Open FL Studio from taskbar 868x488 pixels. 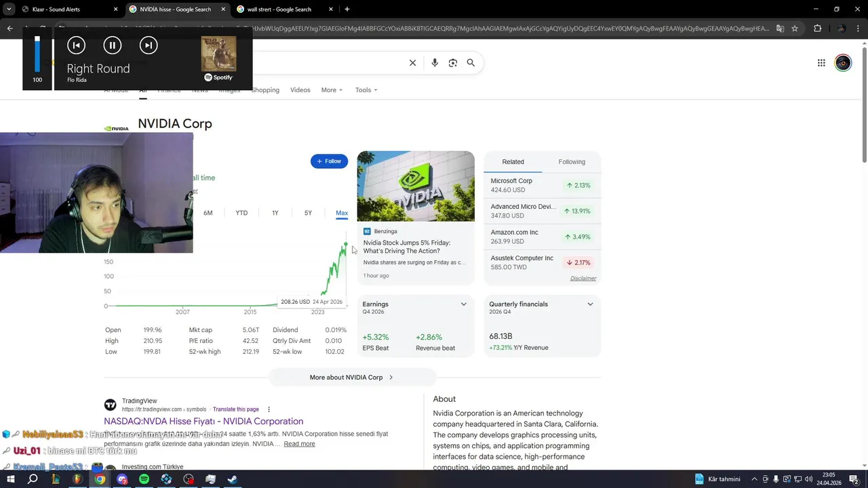[x=77, y=479]
